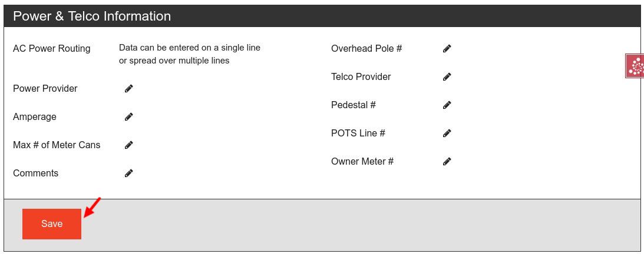The height and width of the screenshot is (257, 644).
Task: Edit POTS Line # via pencil icon
Action: pyautogui.click(x=447, y=133)
